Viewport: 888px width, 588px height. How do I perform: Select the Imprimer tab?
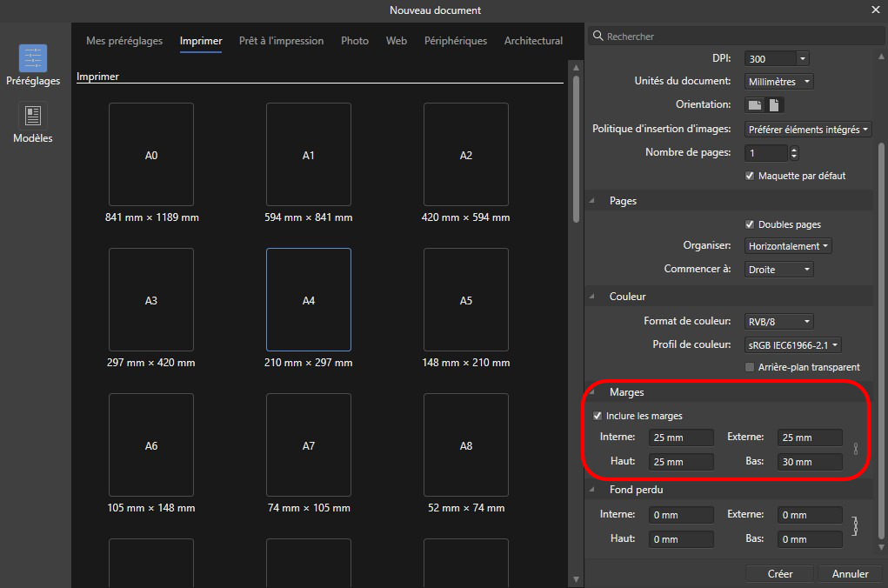pyautogui.click(x=201, y=41)
